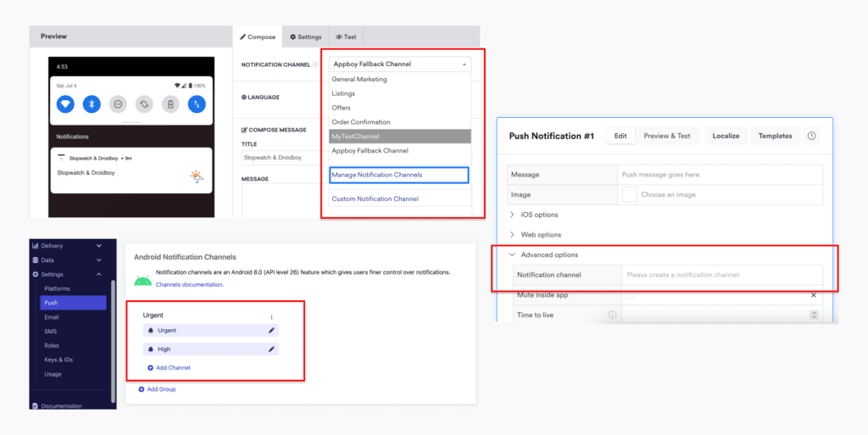Screen dimensions: 868x435
Task: Open the Preview & Test tab
Action: pyautogui.click(x=666, y=136)
